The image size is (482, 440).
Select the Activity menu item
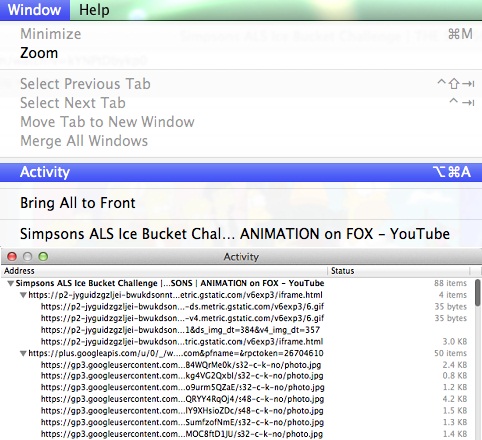coord(241,172)
